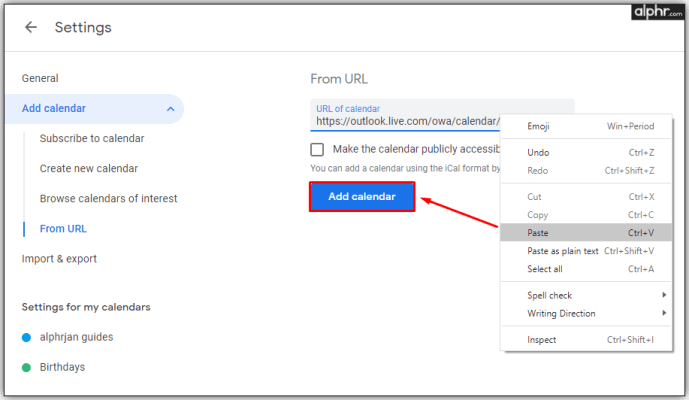Open Create new calendar page

pos(89,168)
